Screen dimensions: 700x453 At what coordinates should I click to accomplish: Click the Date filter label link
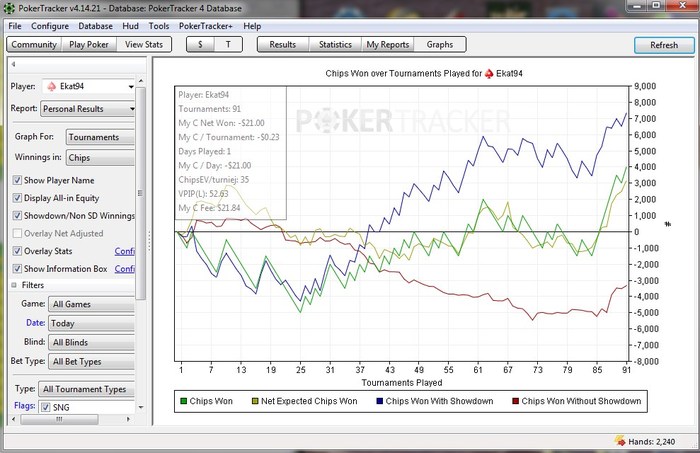[x=35, y=323]
